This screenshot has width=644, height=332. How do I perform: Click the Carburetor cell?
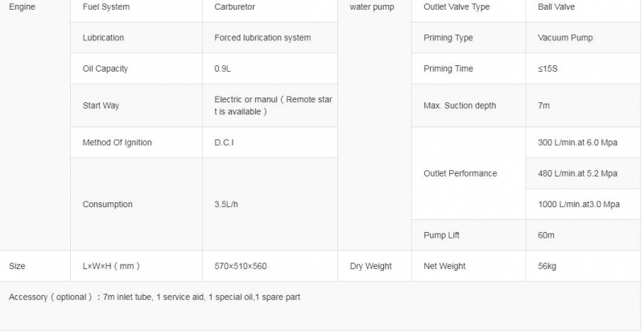point(270,7)
